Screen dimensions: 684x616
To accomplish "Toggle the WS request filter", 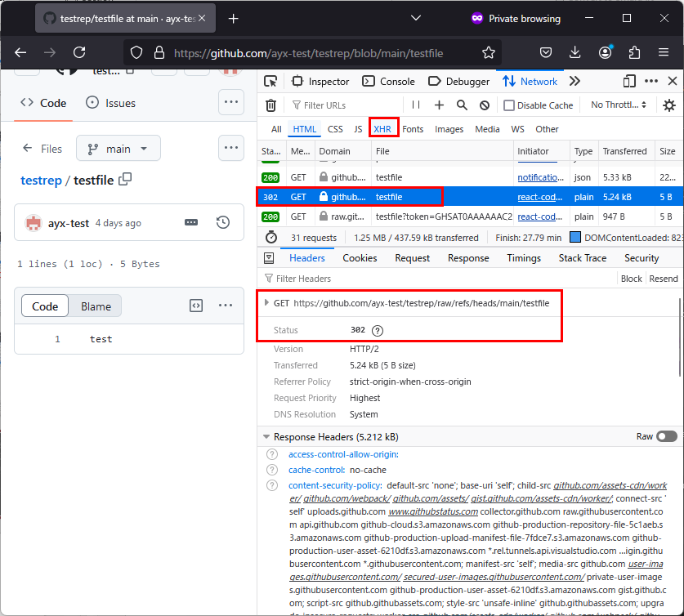I will (517, 129).
